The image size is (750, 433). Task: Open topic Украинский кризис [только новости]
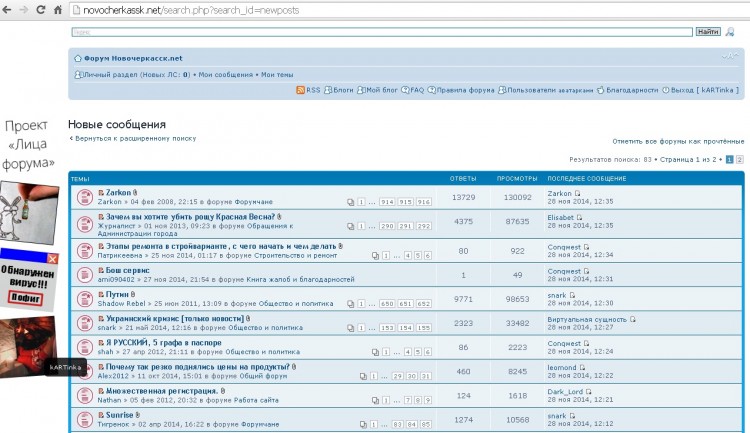tap(175, 318)
